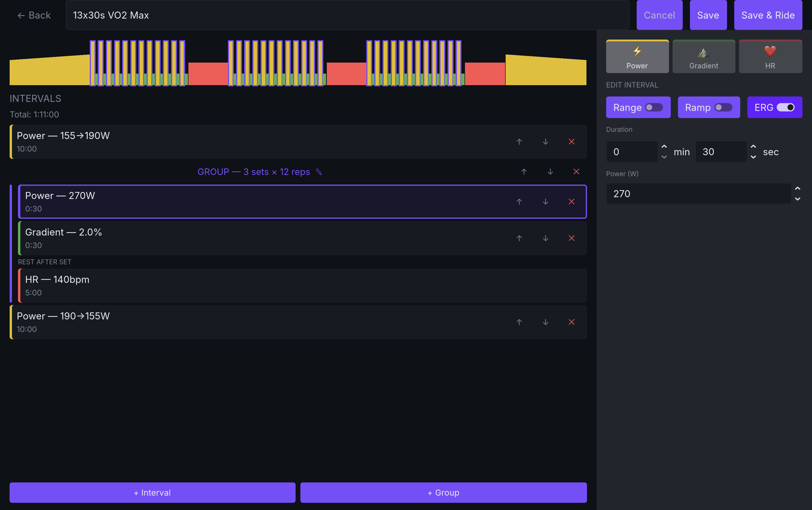Switch interval type to HR
The height and width of the screenshot is (510, 812).
click(x=770, y=56)
